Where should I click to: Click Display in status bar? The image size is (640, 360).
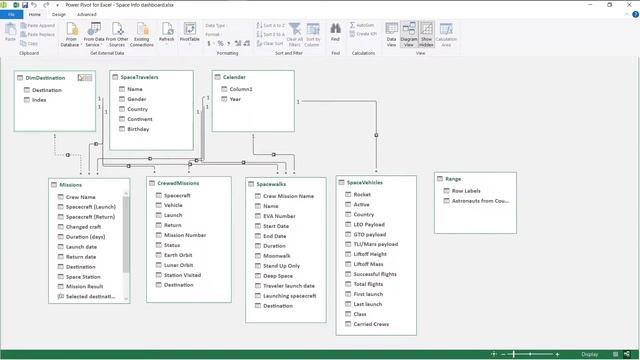pos(590,354)
